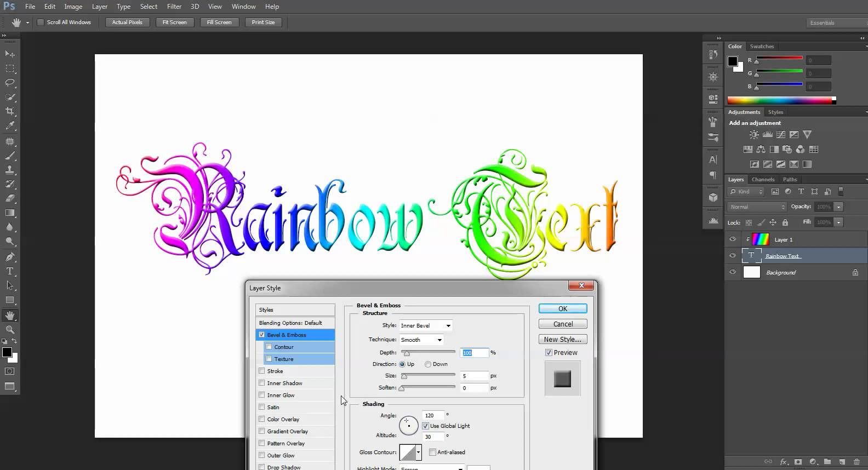Enable the Inner Shadow style
This screenshot has height=470, width=868.
coord(262,383)
